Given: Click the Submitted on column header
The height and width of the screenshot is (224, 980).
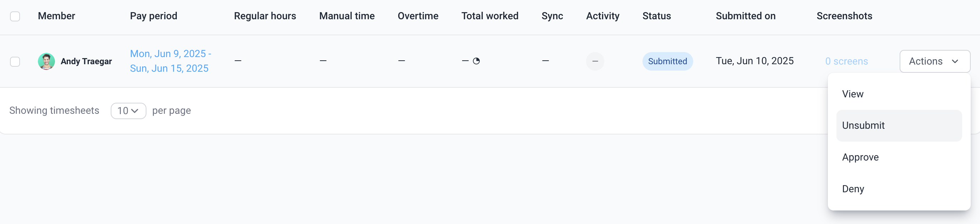Looking at the screenshot, I should (745, 16).
